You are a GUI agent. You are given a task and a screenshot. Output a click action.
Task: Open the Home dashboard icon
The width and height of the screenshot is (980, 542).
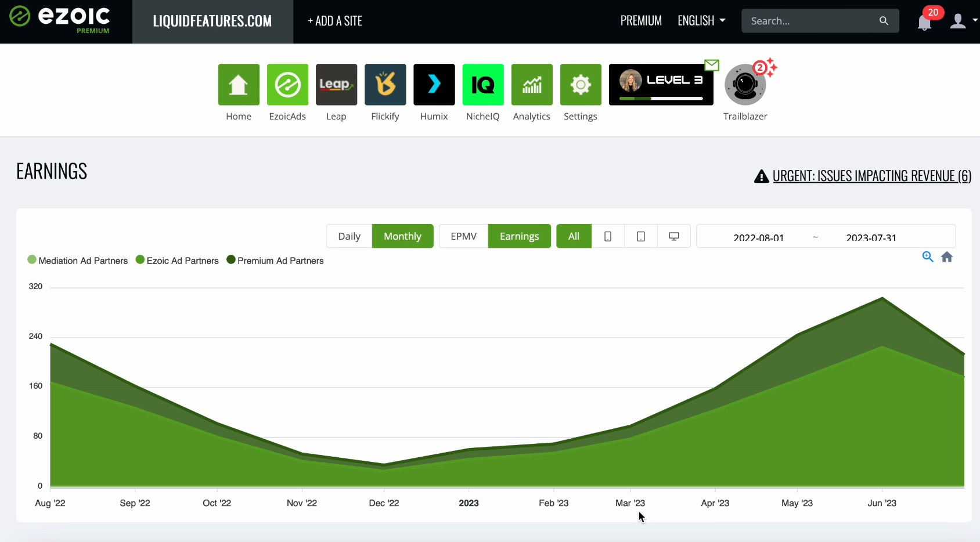(x=239, y=85)
